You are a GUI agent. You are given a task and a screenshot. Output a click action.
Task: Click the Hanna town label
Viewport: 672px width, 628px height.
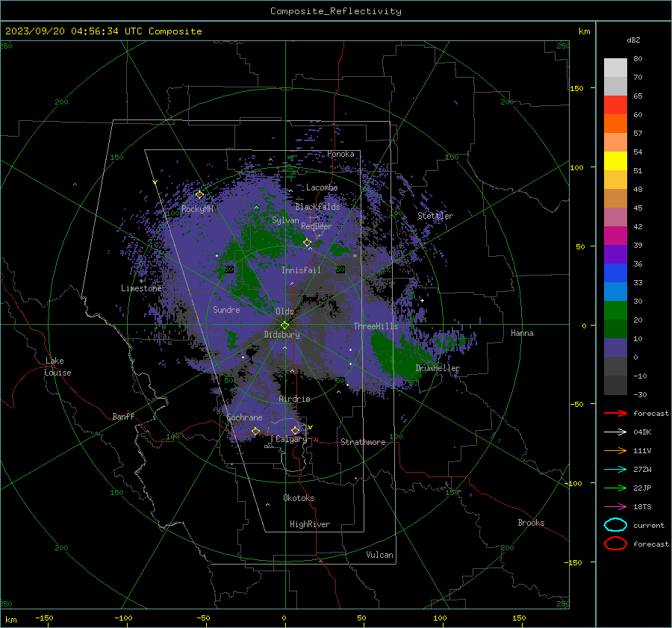pos(522,333)
